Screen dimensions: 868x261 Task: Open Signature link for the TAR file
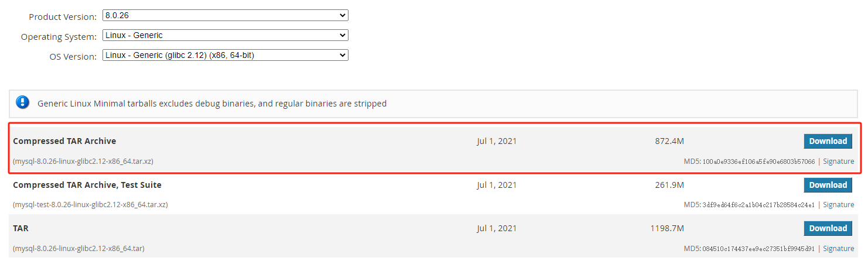pos(838,249)
